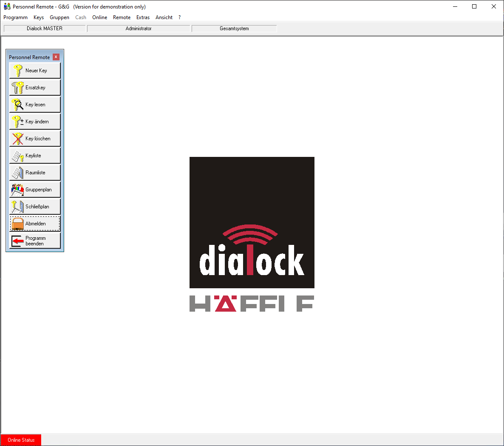Close the Personnel Remote floating panel

[x=56, y=57]
